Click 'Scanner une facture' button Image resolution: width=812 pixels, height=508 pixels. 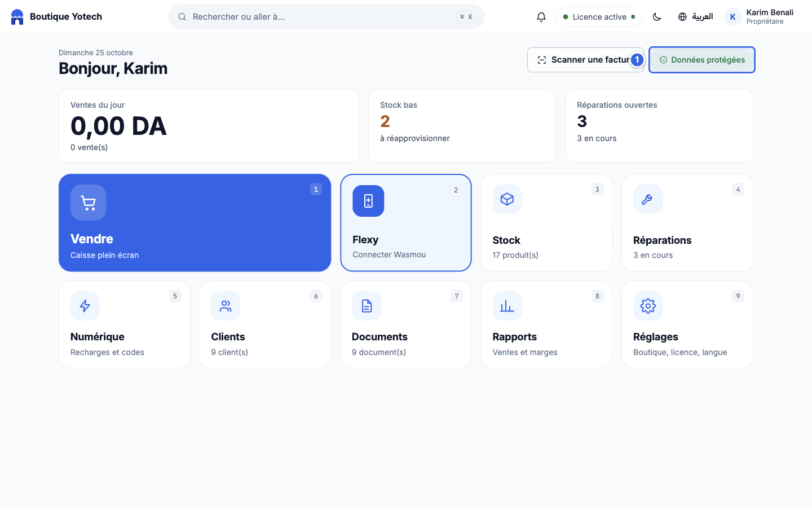tap(585, 60)
